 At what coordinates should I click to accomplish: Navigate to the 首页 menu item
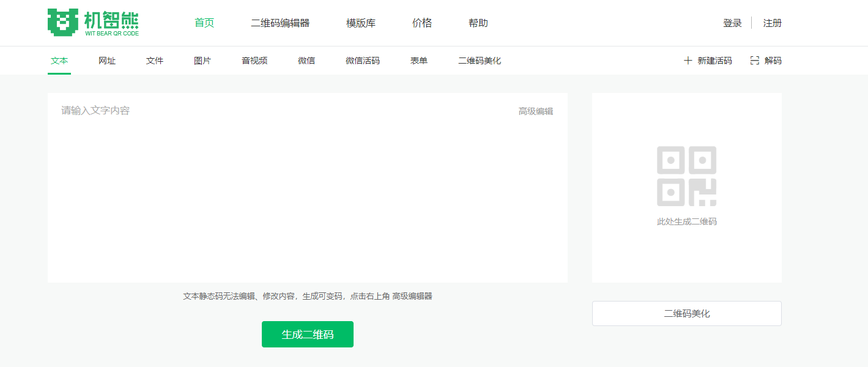pos(204,22)
